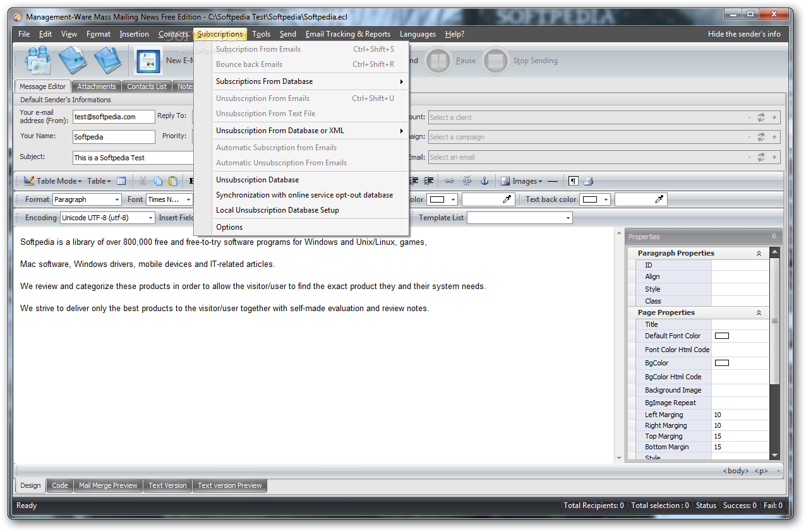
Task: Toggle paragraph marks with the pilcrow button
Action: [x=573, y=180]
